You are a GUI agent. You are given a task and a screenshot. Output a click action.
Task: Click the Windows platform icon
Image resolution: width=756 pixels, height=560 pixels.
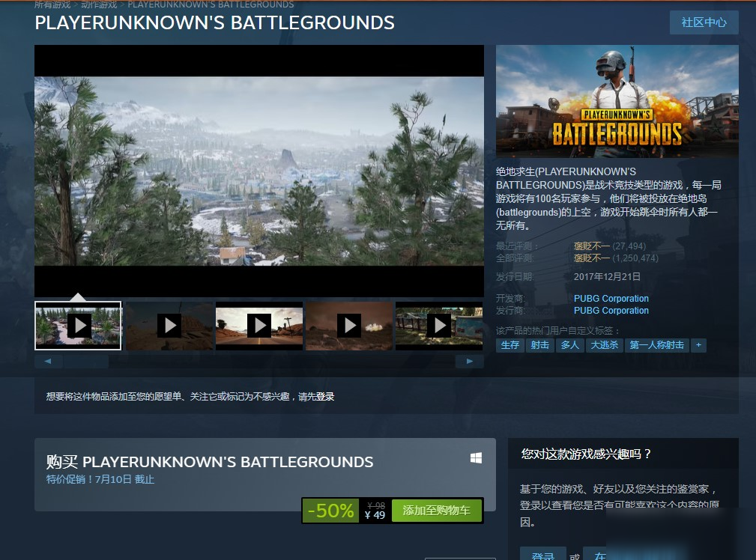point(476,458)
